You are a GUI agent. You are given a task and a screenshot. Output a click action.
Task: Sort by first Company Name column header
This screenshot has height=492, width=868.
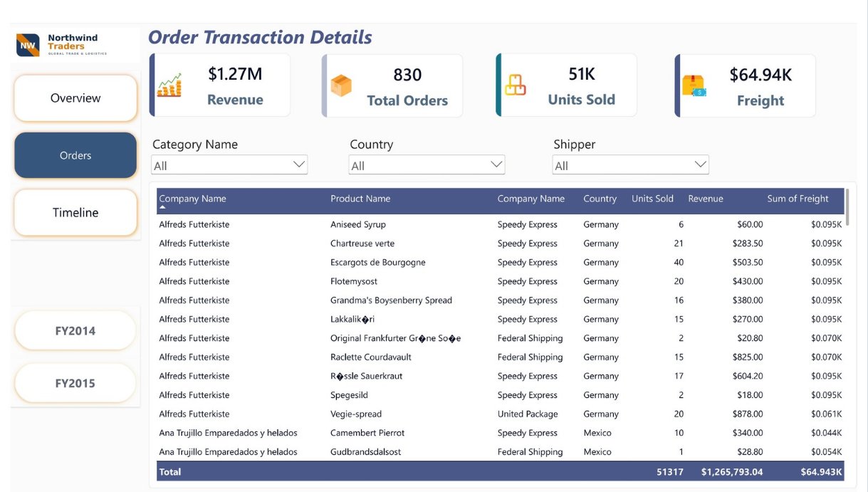click(192, 199)
